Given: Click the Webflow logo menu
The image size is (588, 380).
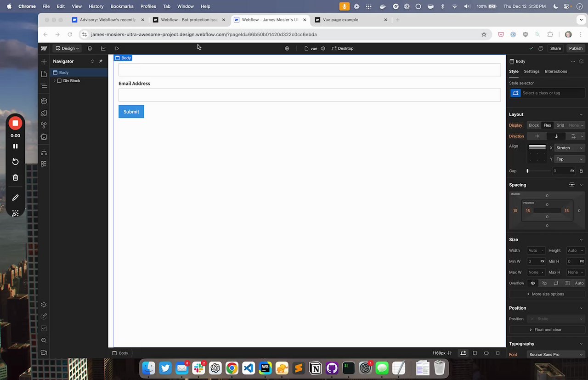Looking at the screenshot, I should (44, 48).
